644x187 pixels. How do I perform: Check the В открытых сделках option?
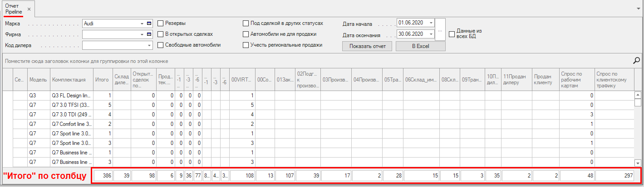tap(160, 34)
